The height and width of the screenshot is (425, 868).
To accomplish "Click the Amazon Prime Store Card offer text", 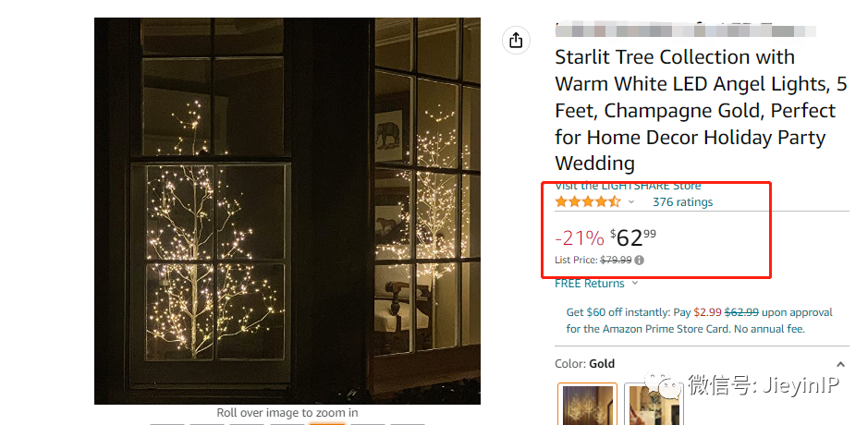I will (699, 321).
